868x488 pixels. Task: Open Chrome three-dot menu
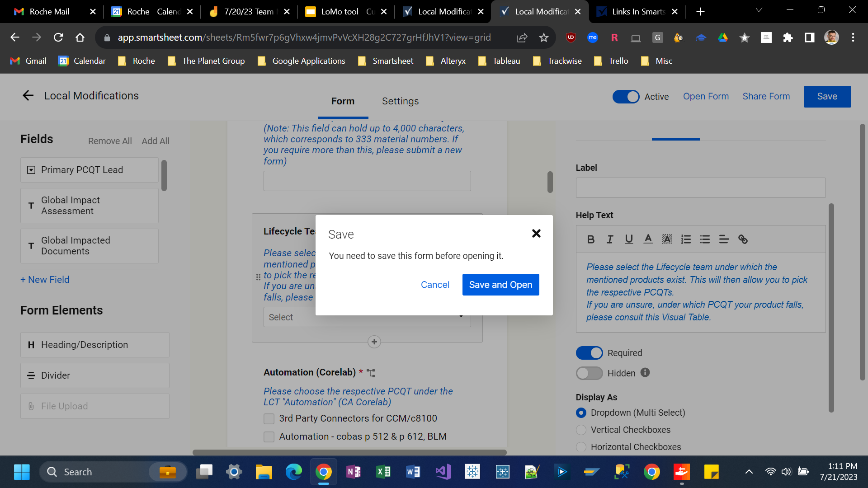853,38
